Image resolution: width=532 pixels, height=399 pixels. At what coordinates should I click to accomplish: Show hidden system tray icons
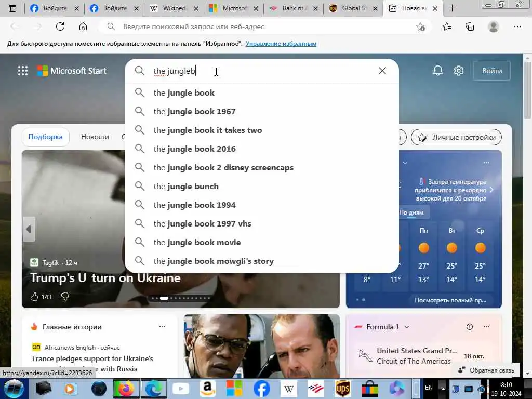coord(443,389)
